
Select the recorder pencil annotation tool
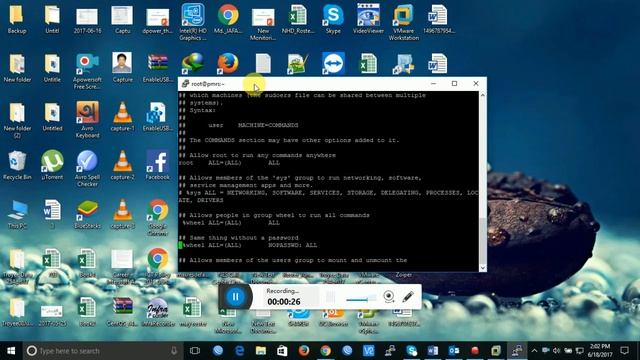coord(408,296)
